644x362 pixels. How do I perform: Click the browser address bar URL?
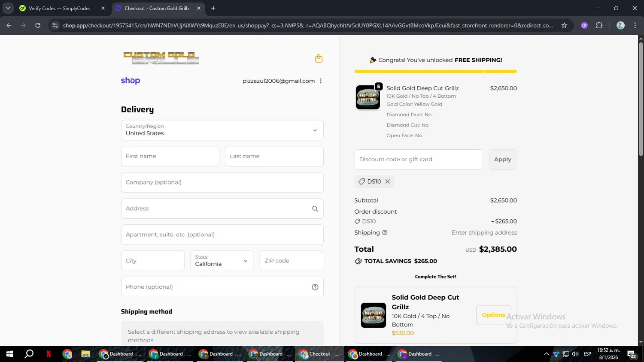point(308,26)
